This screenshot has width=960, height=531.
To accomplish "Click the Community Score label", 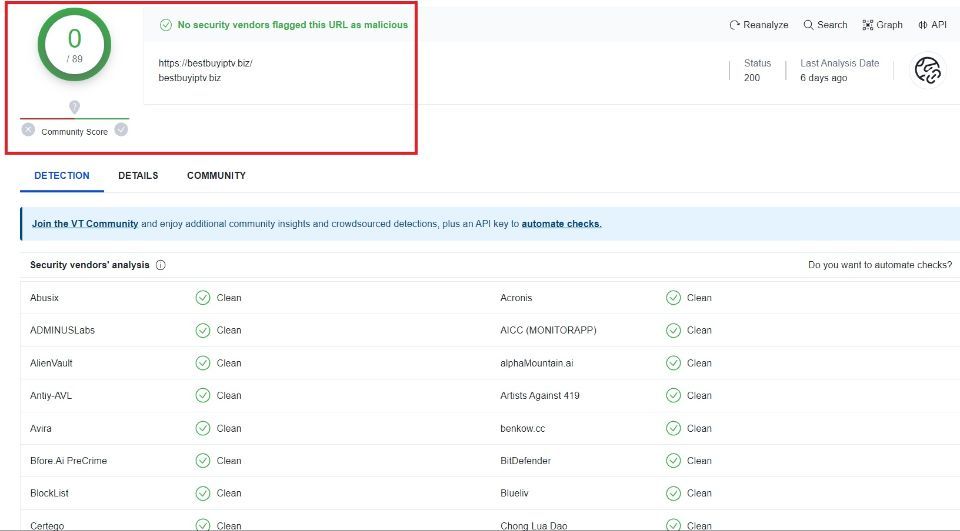I will click(74, 132).
